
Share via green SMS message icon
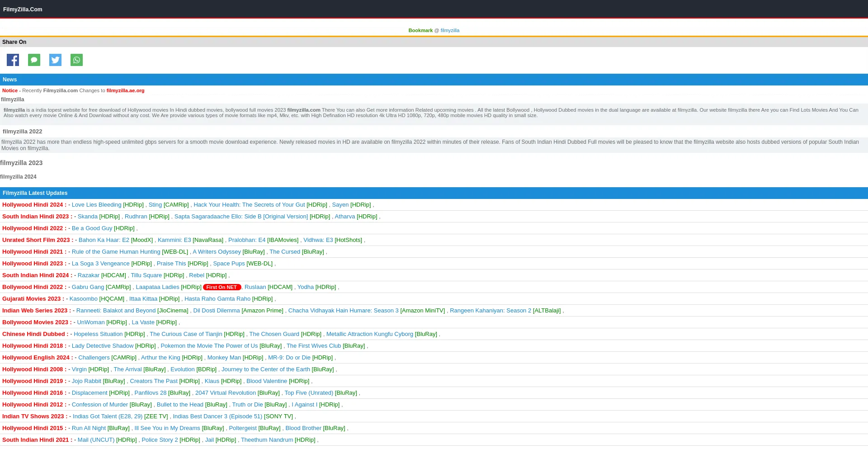pyautogui.click(x=34, y=60)
